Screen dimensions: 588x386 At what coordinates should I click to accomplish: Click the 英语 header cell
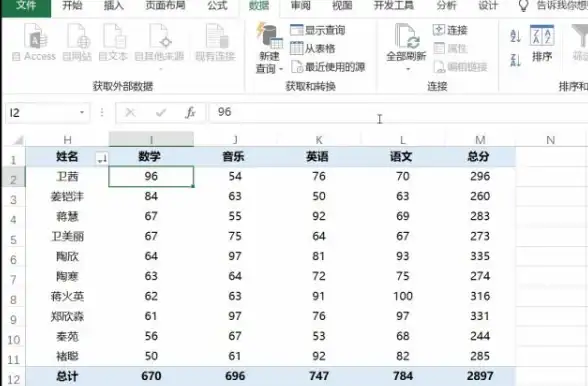[x=319, y=156]
